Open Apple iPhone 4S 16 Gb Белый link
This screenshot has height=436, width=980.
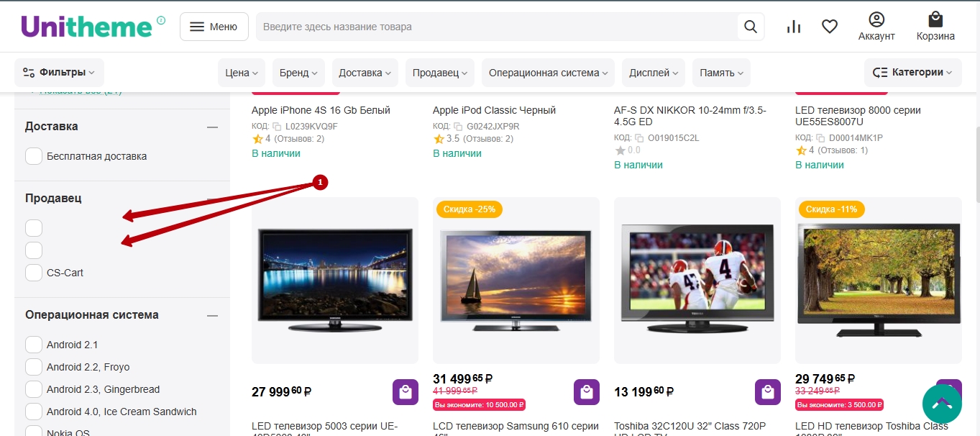[x=321, y=110]
